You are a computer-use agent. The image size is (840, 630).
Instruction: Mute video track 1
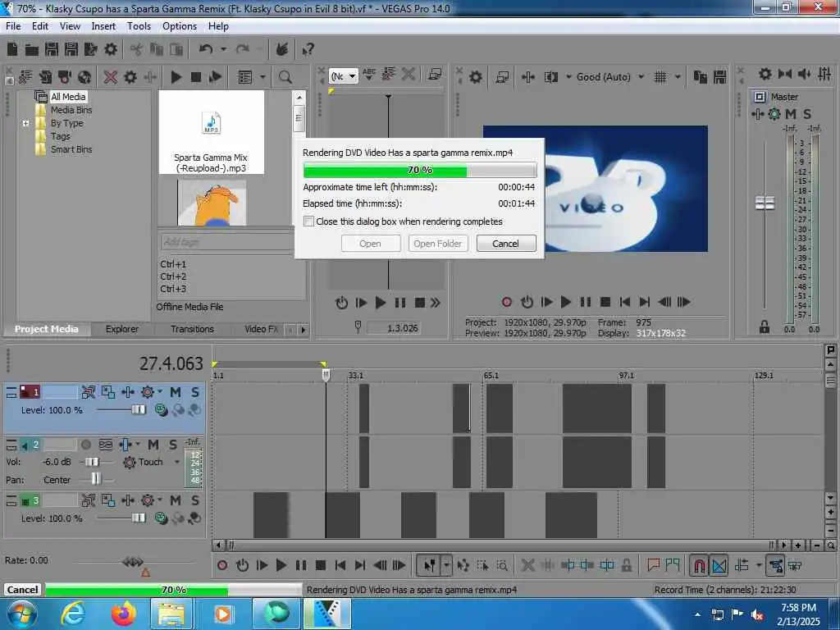click(x=176, y=392)
